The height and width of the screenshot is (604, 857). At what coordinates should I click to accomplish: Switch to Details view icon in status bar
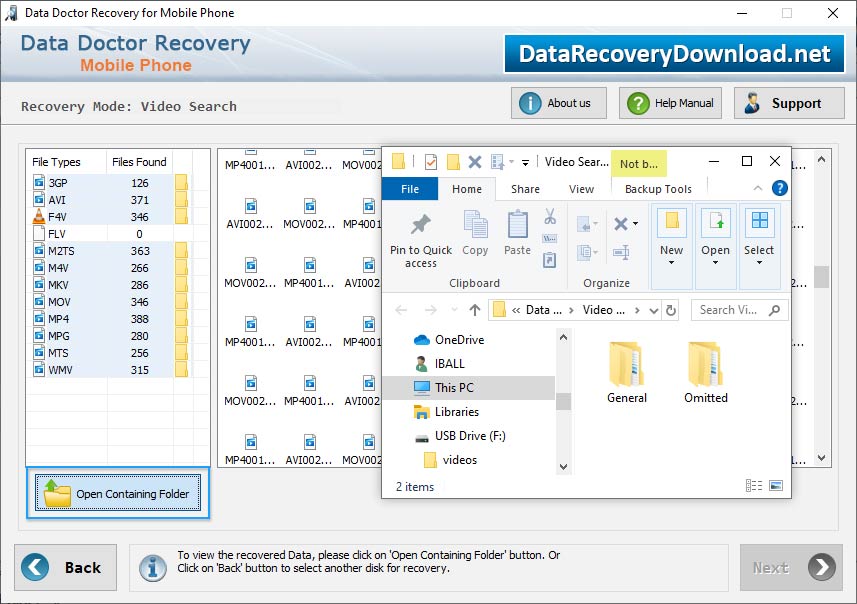[x=754, y=485]
